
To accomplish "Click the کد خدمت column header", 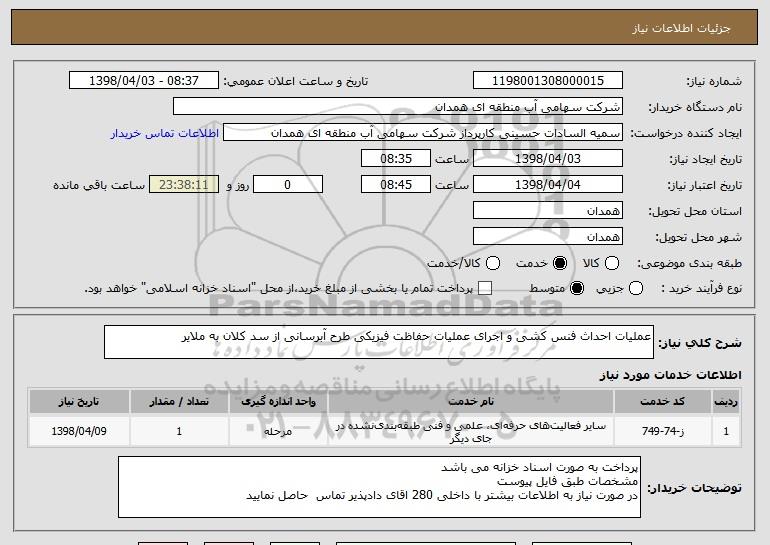I will click(662, 402).
